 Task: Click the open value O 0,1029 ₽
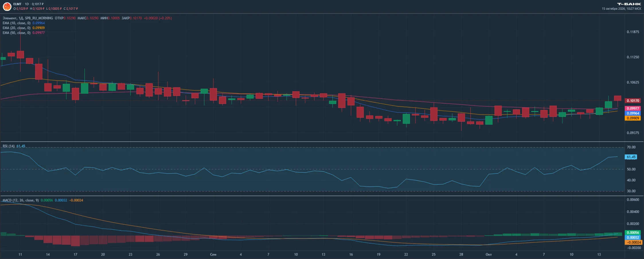click(21, 9)
